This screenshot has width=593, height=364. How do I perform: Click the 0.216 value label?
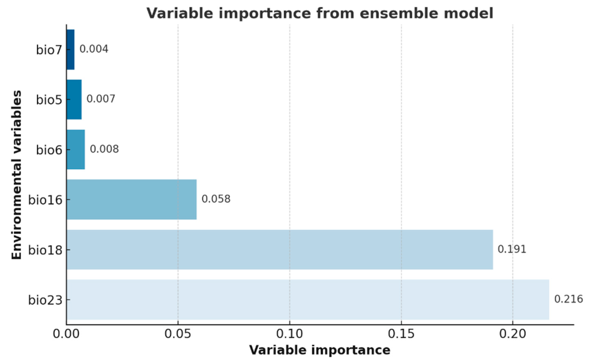(568, 299)
